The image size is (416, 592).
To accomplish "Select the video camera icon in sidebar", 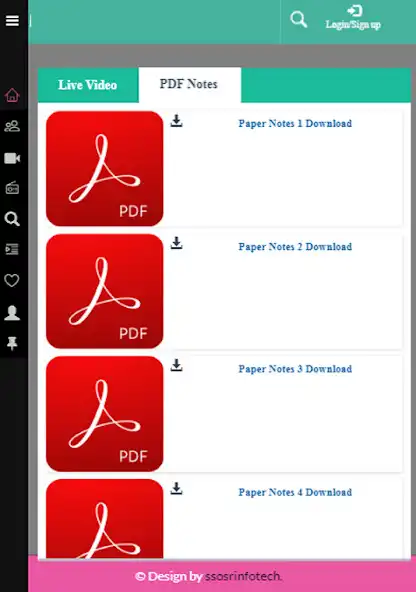I will [x=12, y=158].
